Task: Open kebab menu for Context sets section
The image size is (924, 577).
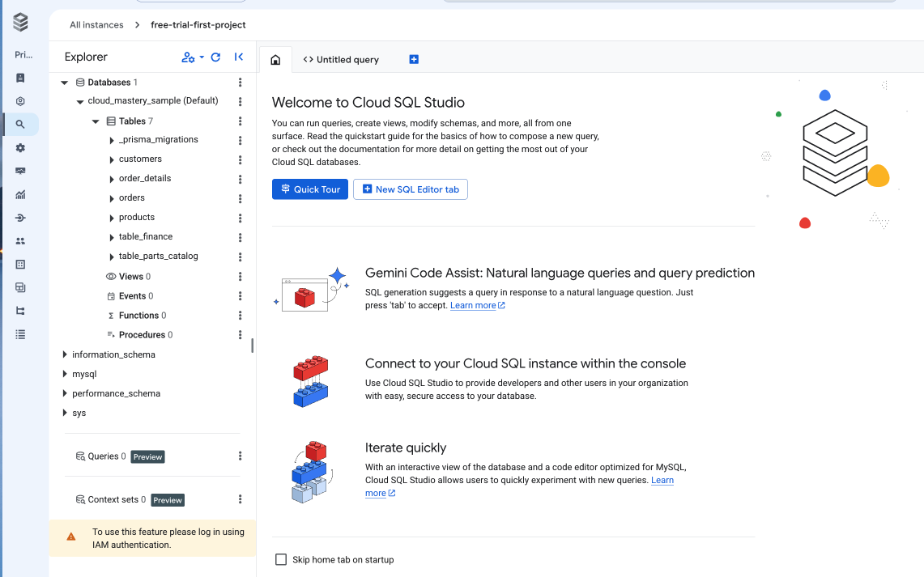Action: point(240,499)
